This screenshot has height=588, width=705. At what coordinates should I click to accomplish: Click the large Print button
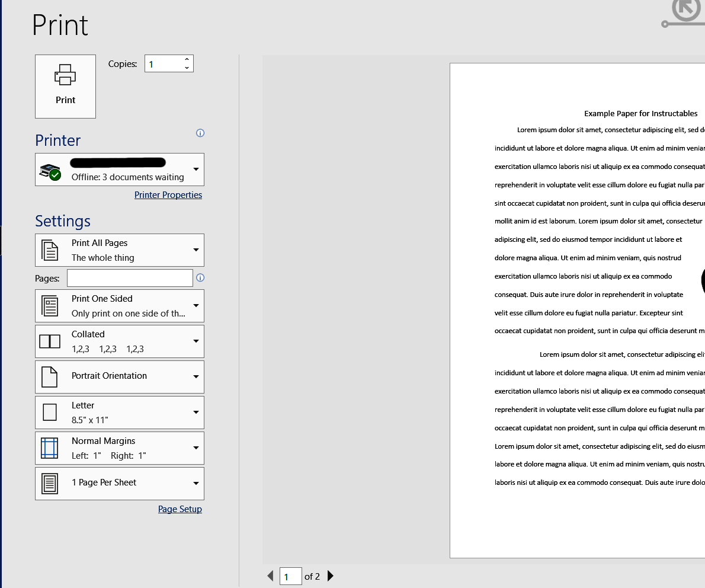[x=65, y=87]
